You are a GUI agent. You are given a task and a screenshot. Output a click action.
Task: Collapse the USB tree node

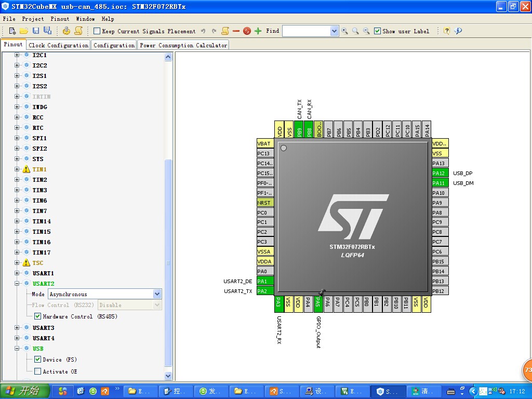click(17, 349)
